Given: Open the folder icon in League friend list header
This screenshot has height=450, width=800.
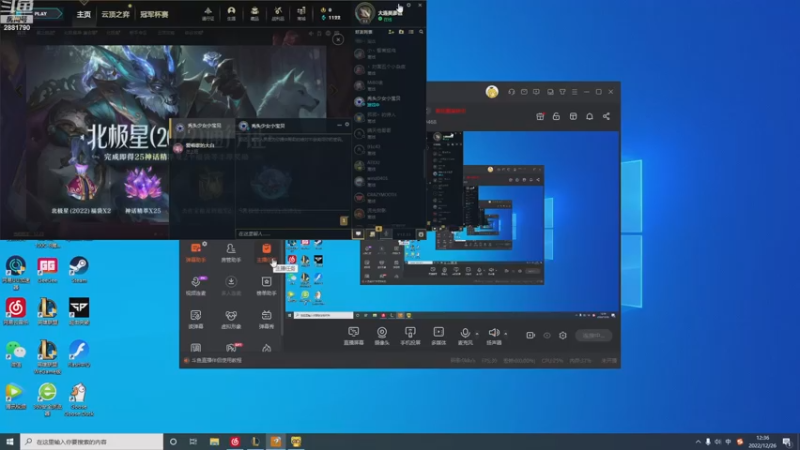Looking at the screenshot, I should click(401, 32).
